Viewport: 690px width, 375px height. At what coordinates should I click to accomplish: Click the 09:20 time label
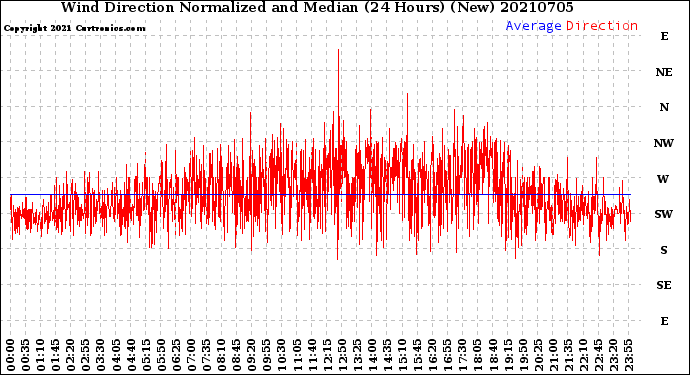click(252, 355)
